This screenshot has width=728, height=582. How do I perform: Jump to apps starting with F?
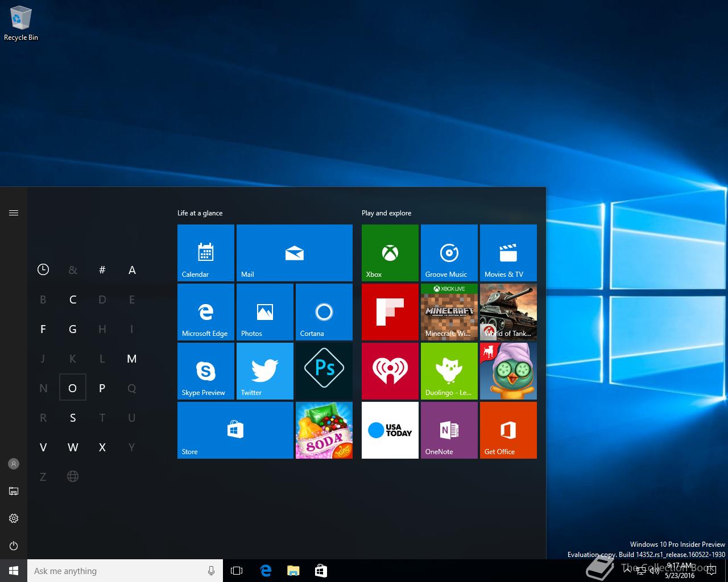[43, 329]
